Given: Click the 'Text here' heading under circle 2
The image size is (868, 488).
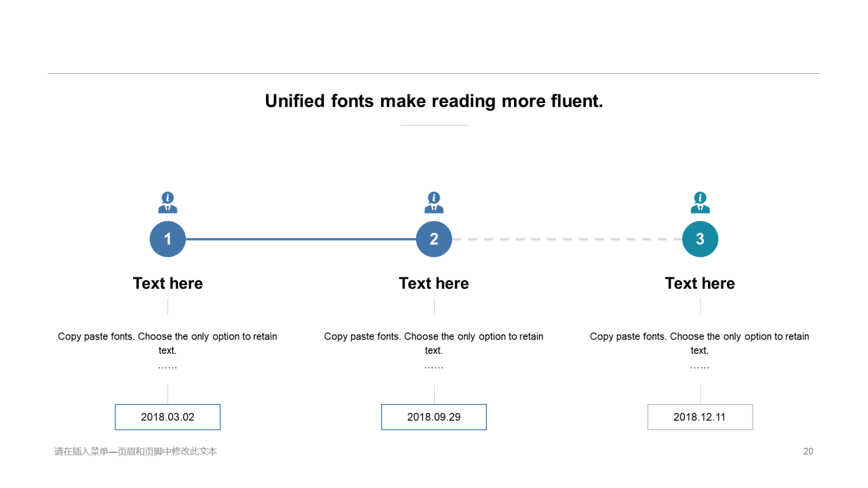Looking at the screenshot, I should 434,283.
